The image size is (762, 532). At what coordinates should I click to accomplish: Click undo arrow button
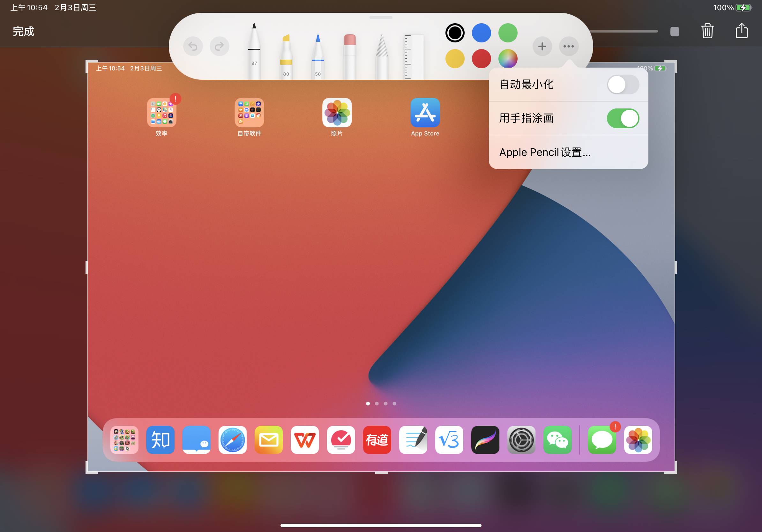[x=193, y=45]
